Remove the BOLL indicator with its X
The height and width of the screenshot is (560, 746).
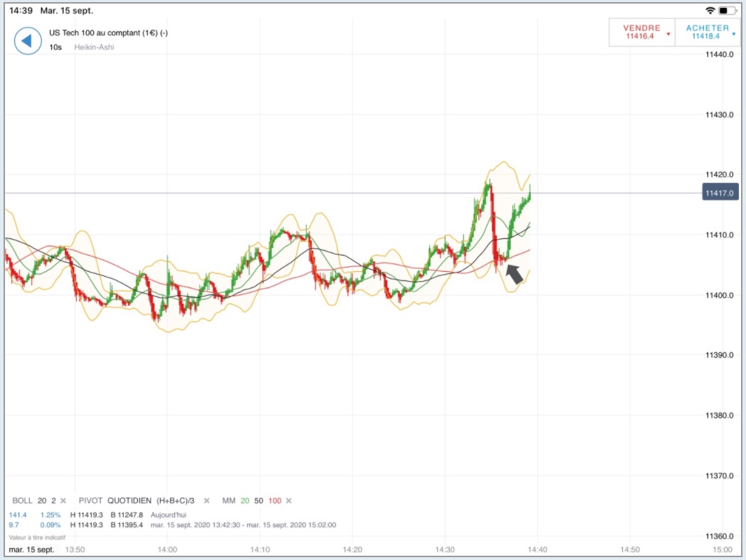click(x=63, y=500)
